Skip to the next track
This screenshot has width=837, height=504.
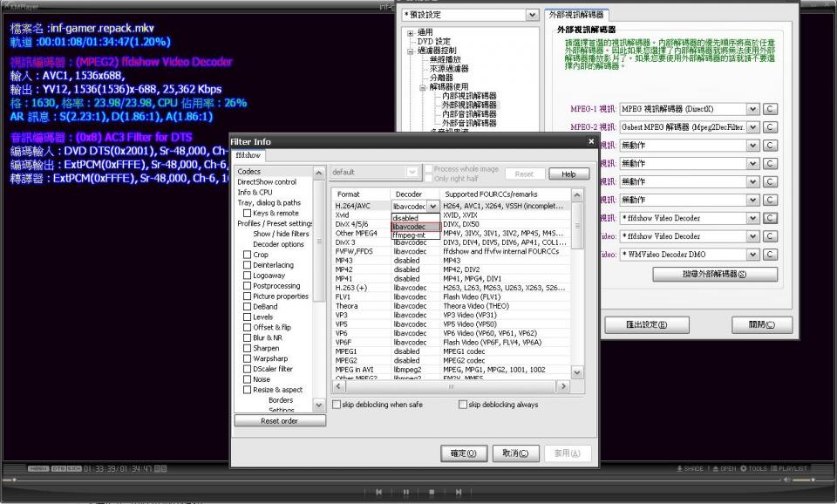459,493
